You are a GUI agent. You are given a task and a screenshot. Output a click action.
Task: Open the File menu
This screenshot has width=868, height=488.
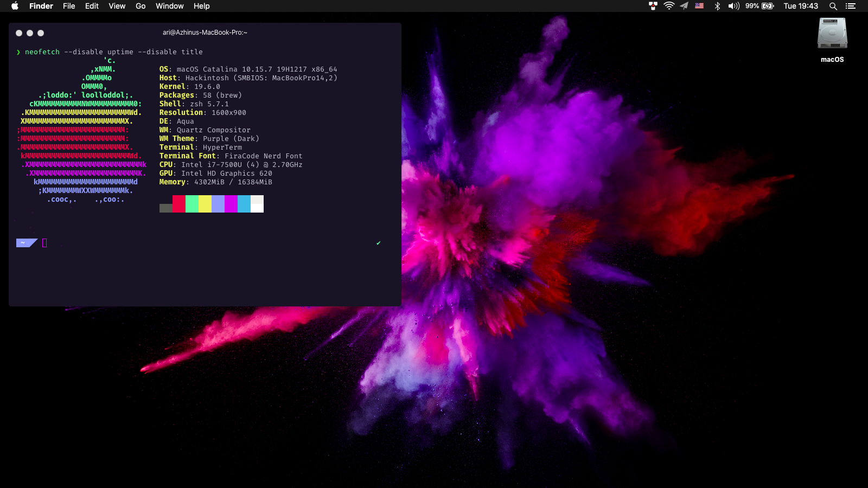69,6
